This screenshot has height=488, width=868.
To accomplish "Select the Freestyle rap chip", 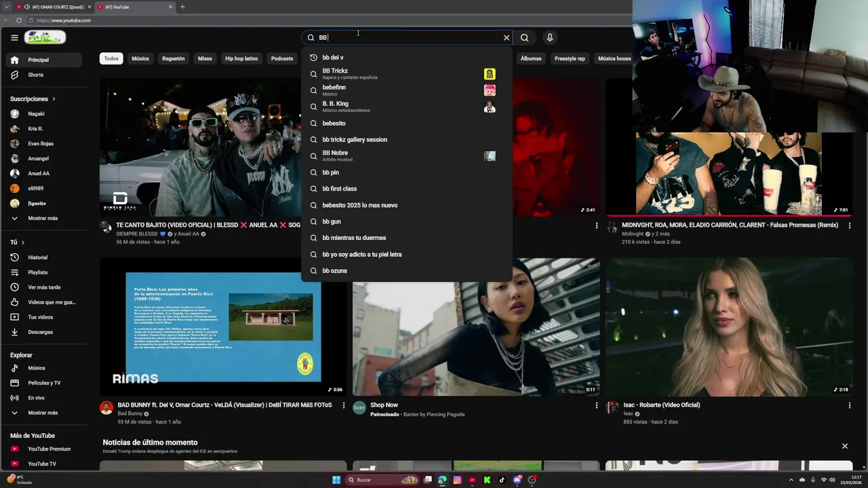I will point(570,58).
